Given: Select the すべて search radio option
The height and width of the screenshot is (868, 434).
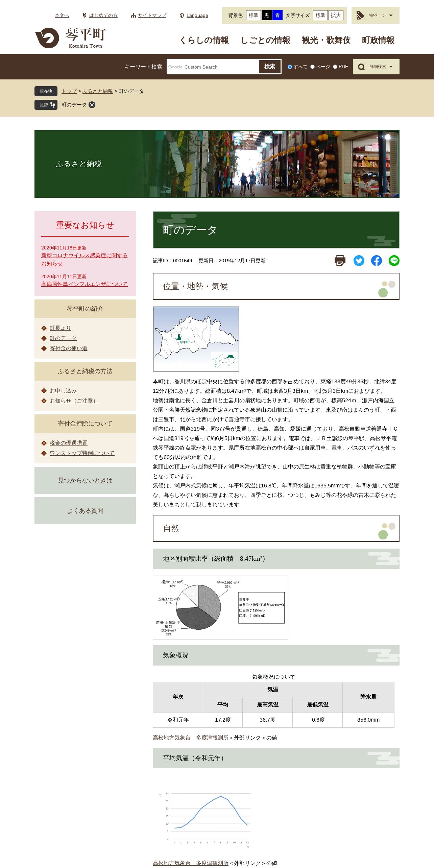Looking at the screenshot, I should pos(290,67).
